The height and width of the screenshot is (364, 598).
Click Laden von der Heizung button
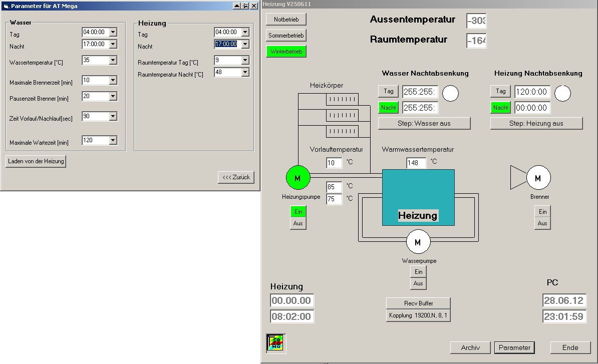36,161
